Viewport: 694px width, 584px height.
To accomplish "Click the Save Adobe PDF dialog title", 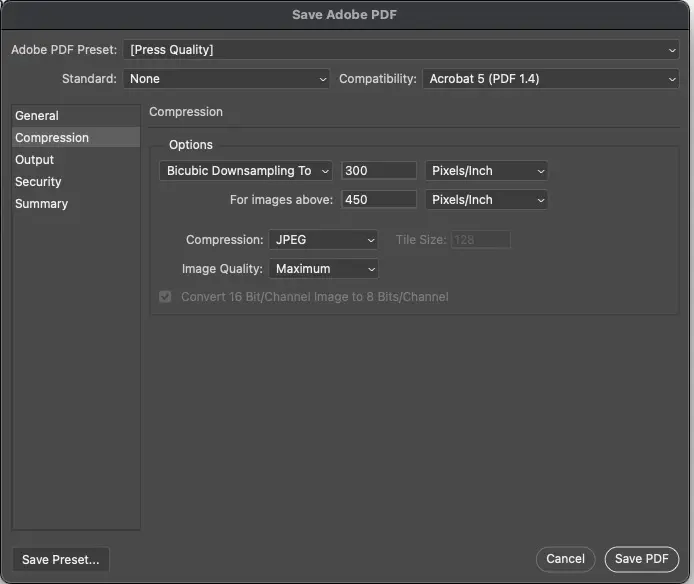I will 344,15.
